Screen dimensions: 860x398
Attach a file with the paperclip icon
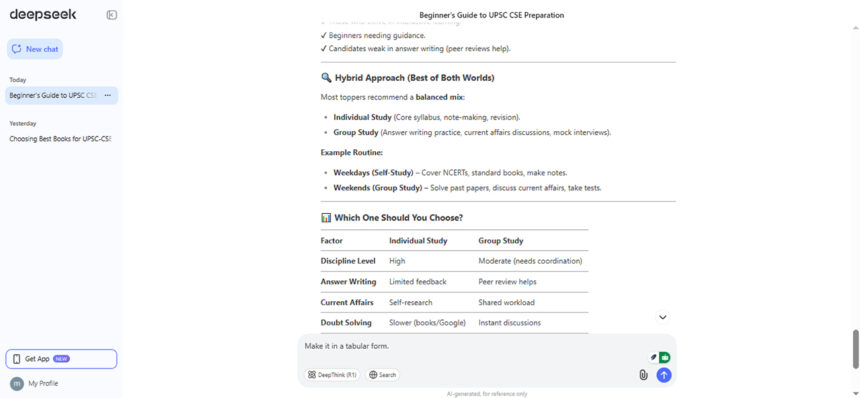[x=643, y=375]
